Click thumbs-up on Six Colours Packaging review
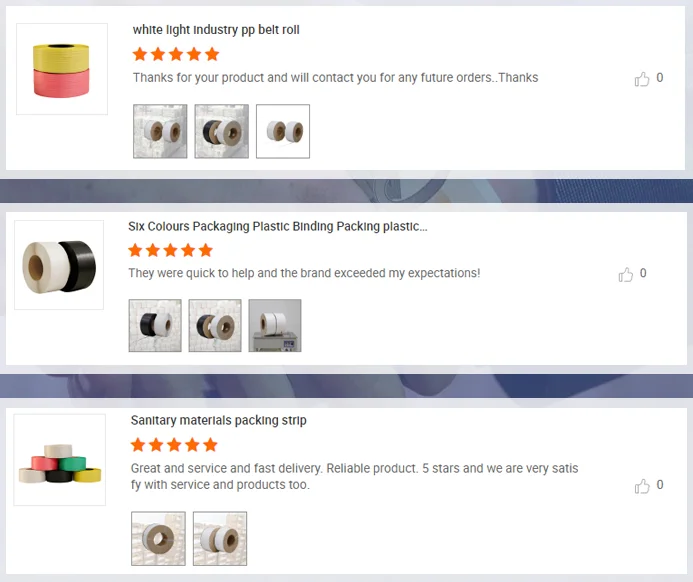Screen dimensions: 693x582 click(x=626, y=274)
